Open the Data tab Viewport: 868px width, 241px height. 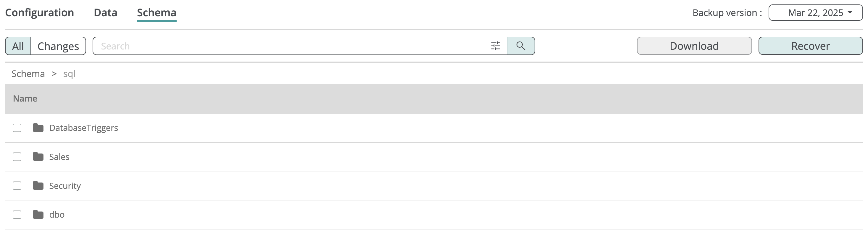point(105,13)
